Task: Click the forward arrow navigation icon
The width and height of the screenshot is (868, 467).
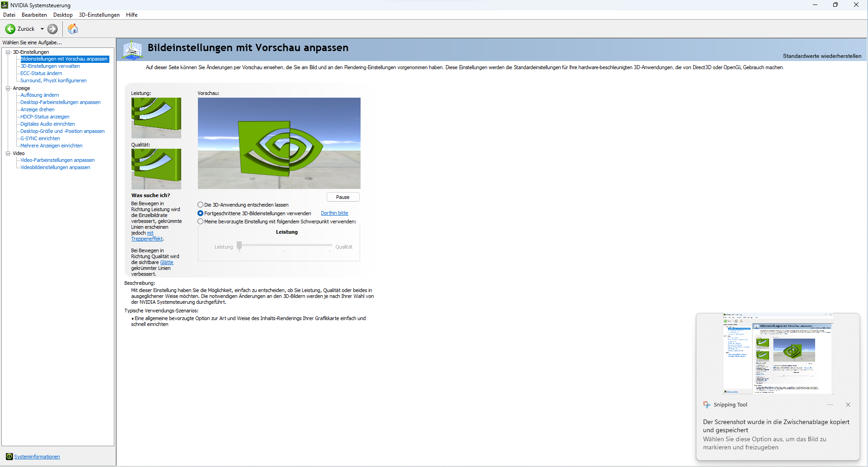Action: (x=52, y=29)
